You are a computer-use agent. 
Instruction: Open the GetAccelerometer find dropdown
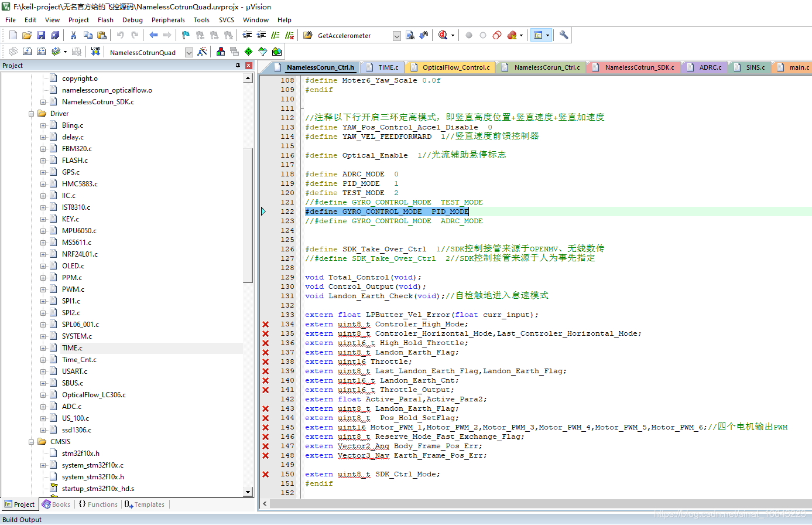396,36
